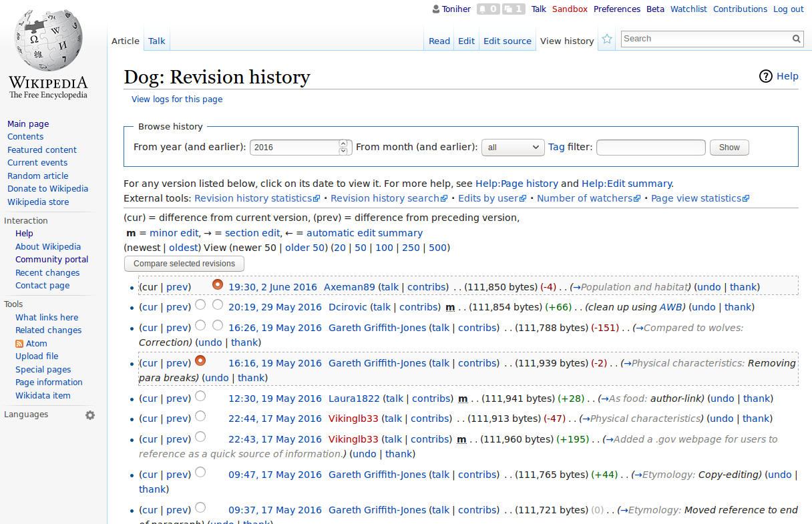Click Compare selected revisions button
The height and width of the screenshot is (524, 812).
pos(184,264)
